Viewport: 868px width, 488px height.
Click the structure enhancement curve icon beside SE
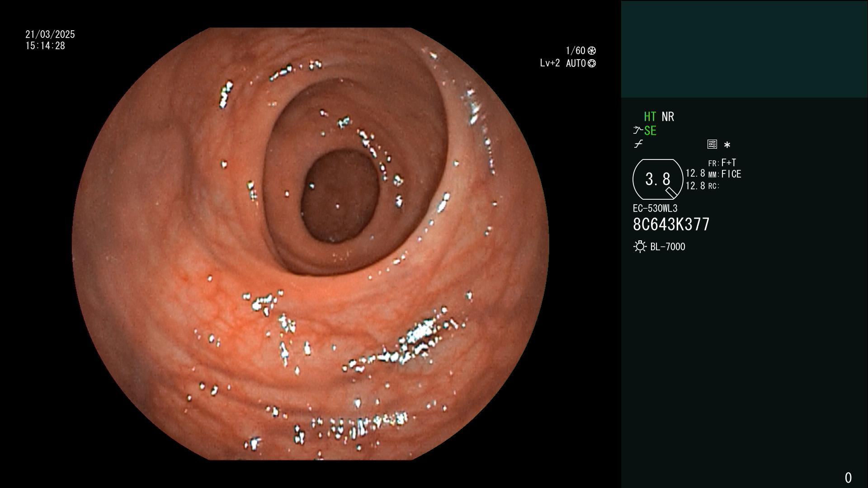coord(638,131)
